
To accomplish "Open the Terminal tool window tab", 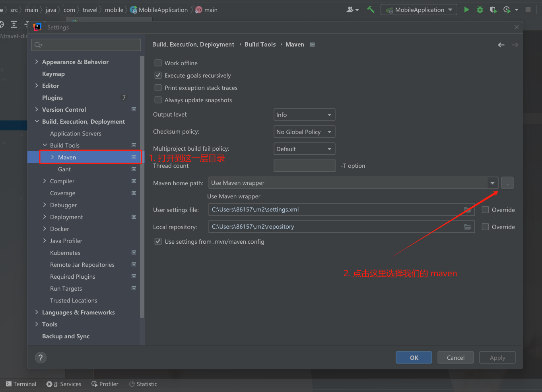I will 21,384.
